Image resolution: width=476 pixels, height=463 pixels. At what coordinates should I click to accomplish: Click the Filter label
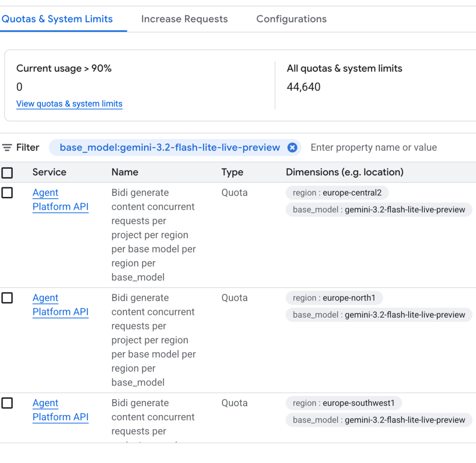point(28,148)
